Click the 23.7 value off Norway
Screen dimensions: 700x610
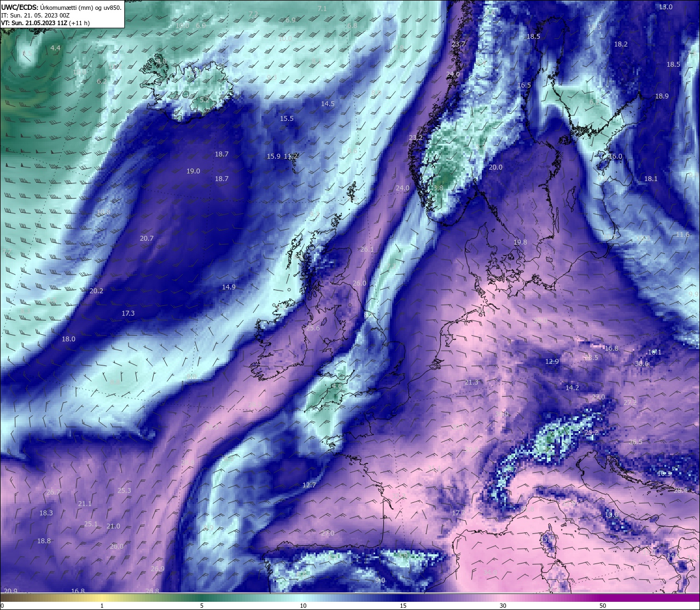pos(458,44)
